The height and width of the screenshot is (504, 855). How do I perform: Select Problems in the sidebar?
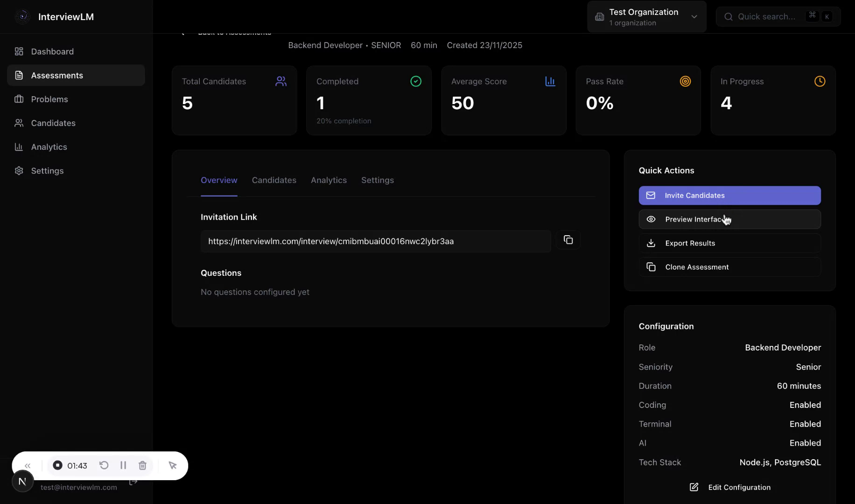point(49,99)
